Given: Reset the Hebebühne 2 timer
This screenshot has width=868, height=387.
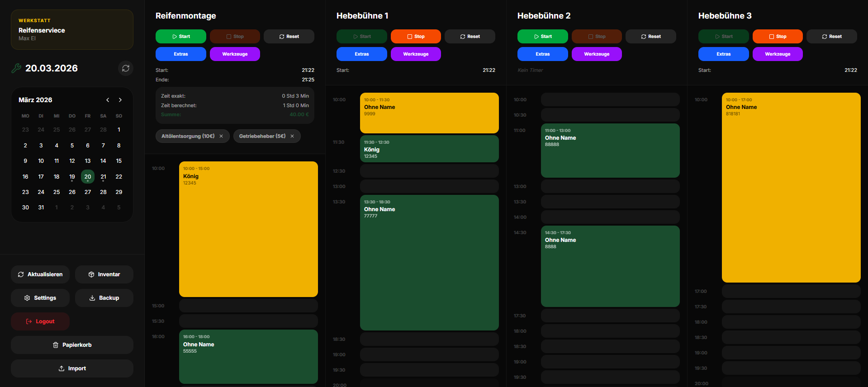Looking at the screenshot, I should [650, 37].
